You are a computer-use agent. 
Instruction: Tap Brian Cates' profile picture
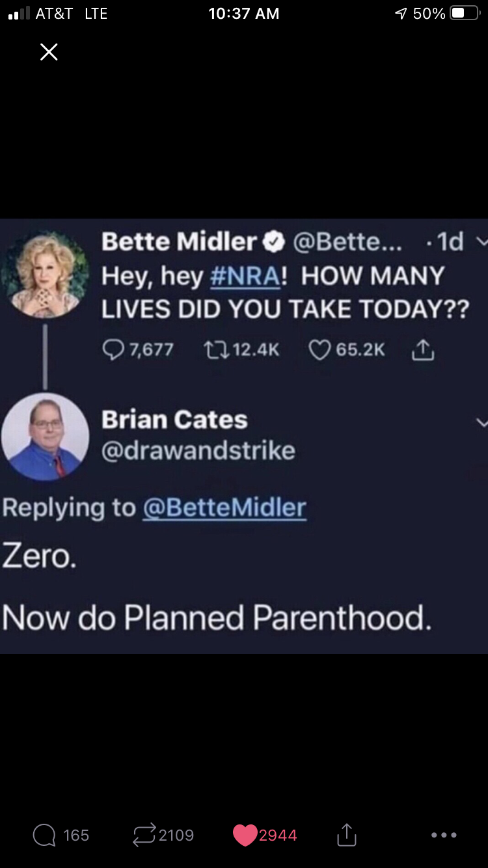click(45, 437)
